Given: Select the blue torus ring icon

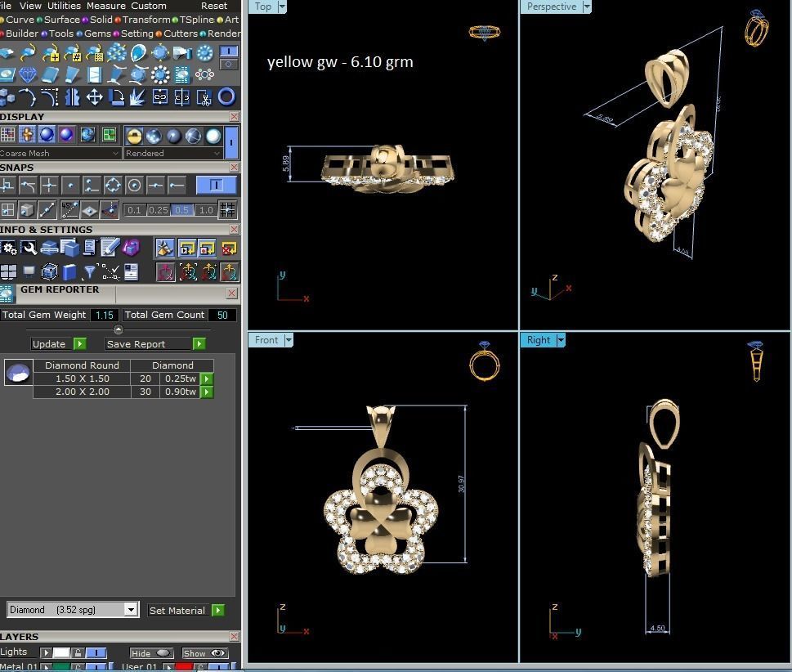Looking at the screenshot, I should click(226, 96).
